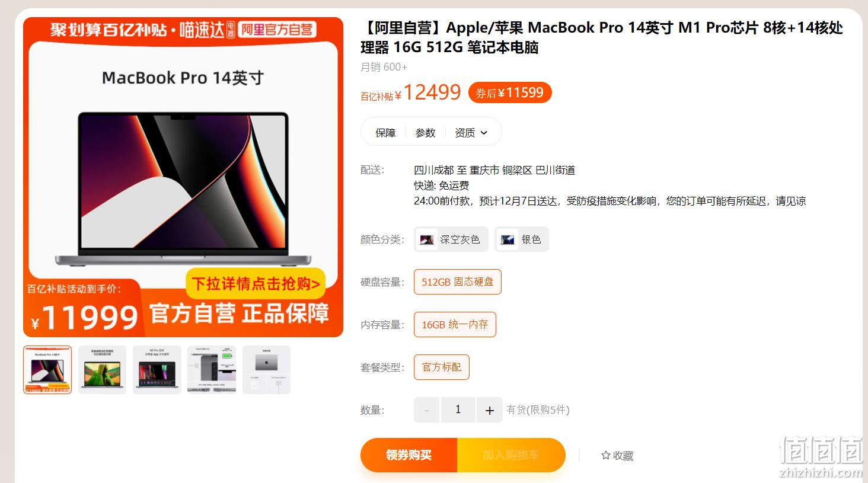Select the 银色 color option

point(522,239)
